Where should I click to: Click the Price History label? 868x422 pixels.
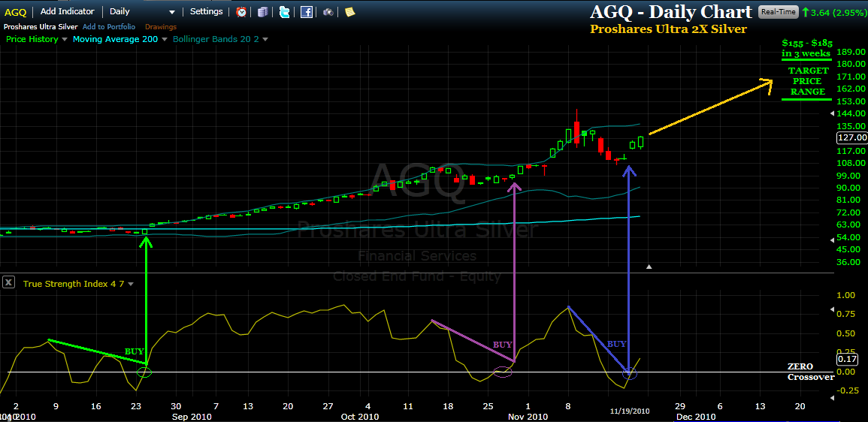[32, 39]
